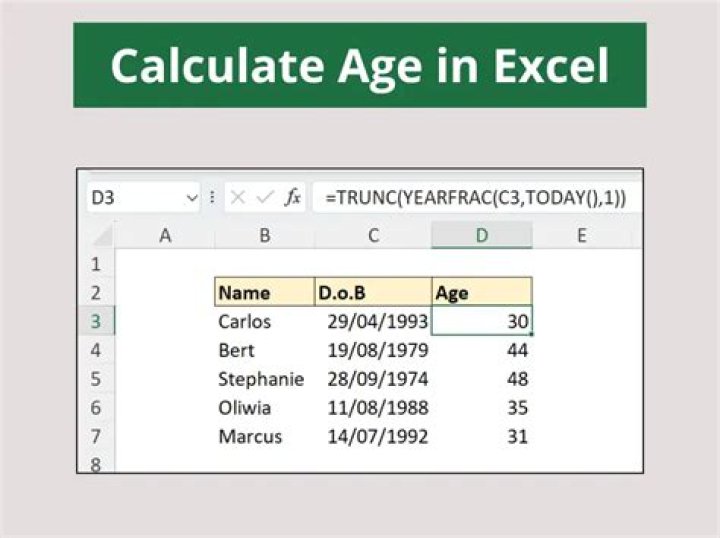Click the TRUNC YEARFRAC formula text field
Viewport: 720px width, 538px height.
[477, 197]
